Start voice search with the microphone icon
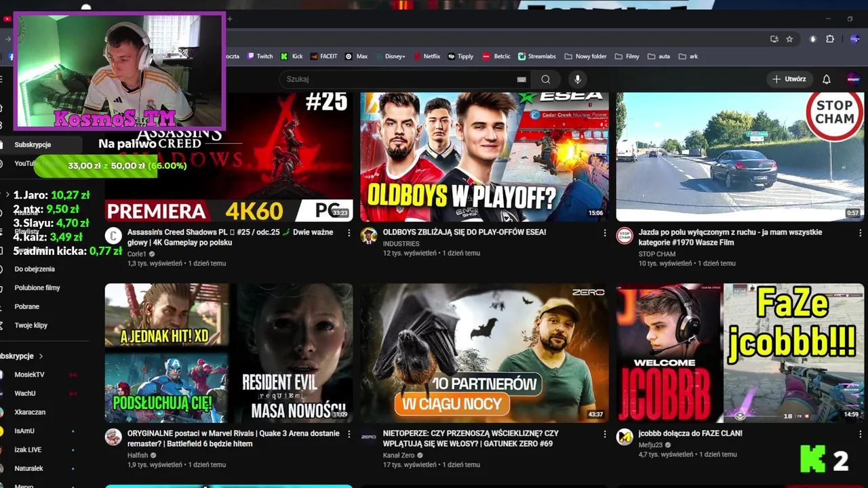The height and width of the screenshot is (488, 868). (578, 79)
